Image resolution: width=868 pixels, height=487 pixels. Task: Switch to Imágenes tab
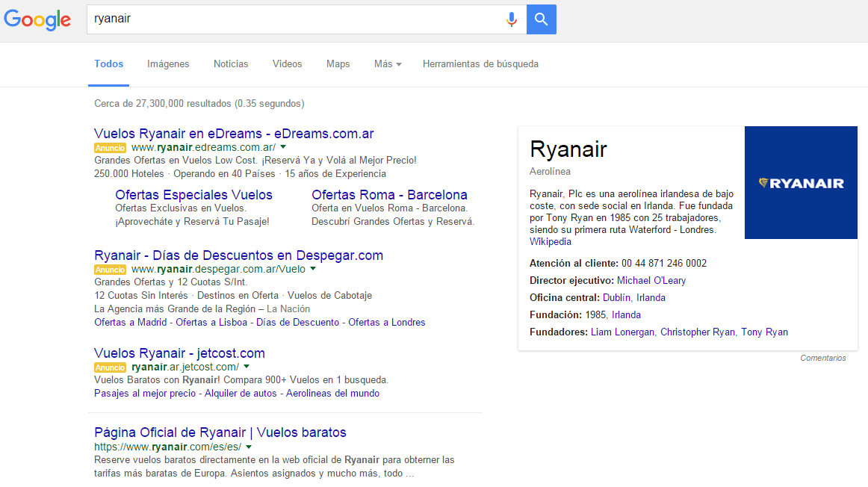tap(168, 64)
